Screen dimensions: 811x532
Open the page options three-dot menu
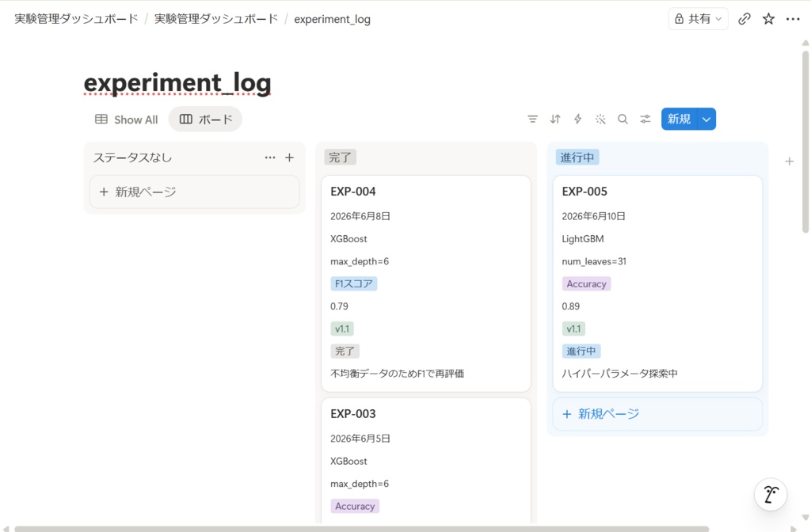(793, 19)
